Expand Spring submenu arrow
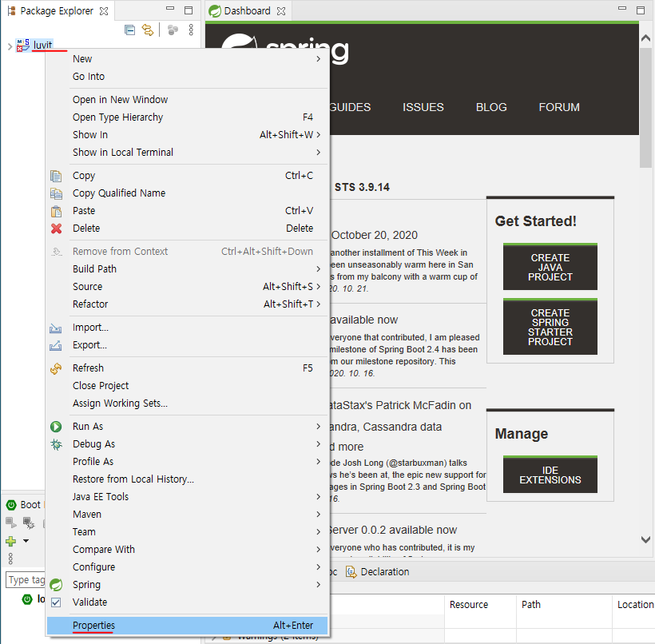655x644 pixels. pyautogui.click(x=318, y=584)
